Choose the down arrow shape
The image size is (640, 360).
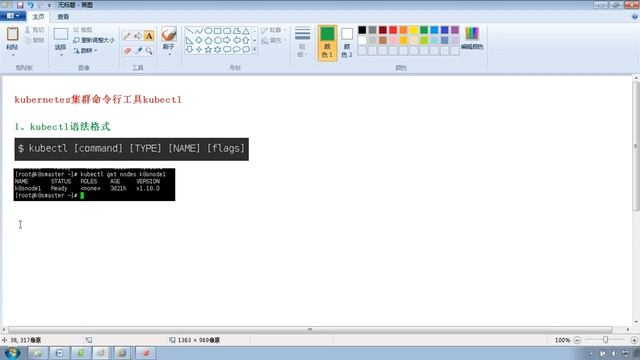pyautogui.click(x=189, y=50)
